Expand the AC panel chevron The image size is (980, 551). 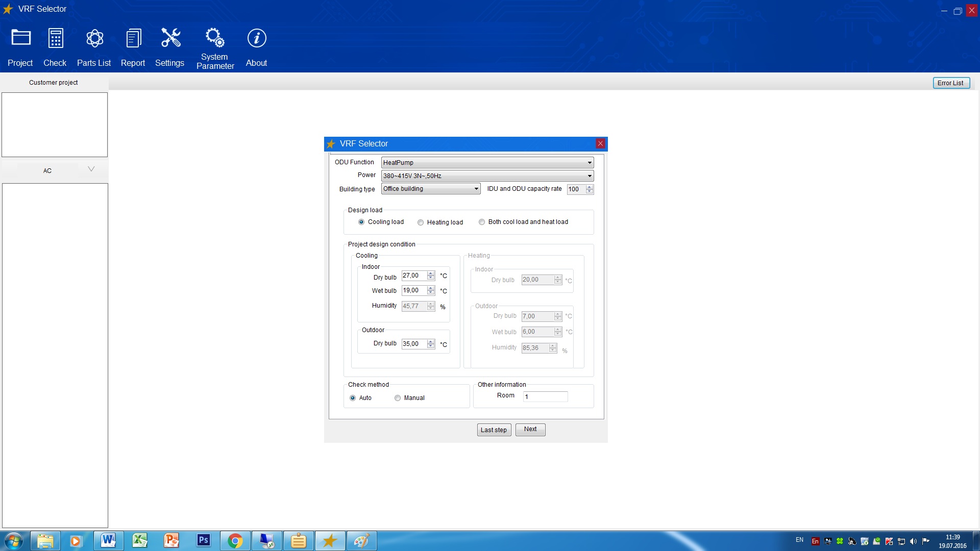coord(91,169)
